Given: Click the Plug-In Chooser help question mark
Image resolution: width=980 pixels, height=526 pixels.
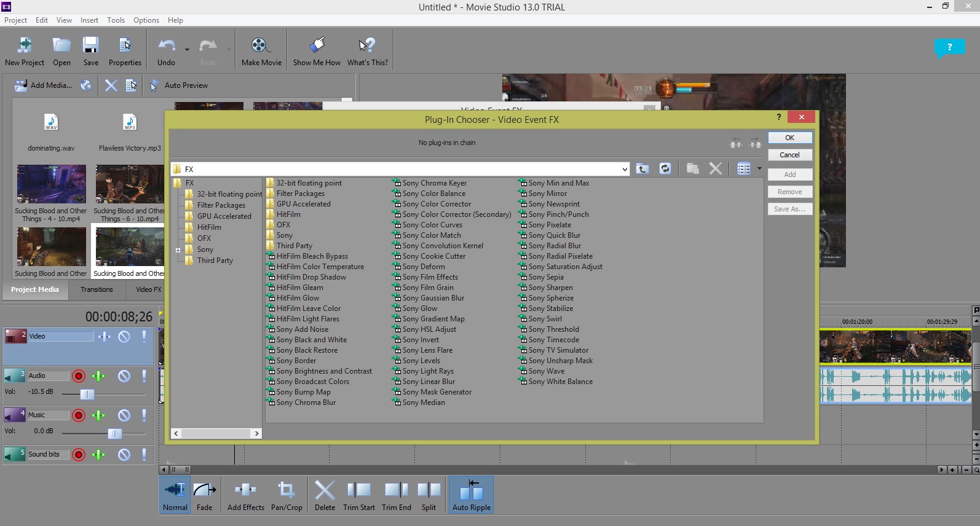Looking at the screenshot, I should coord(779,117).
